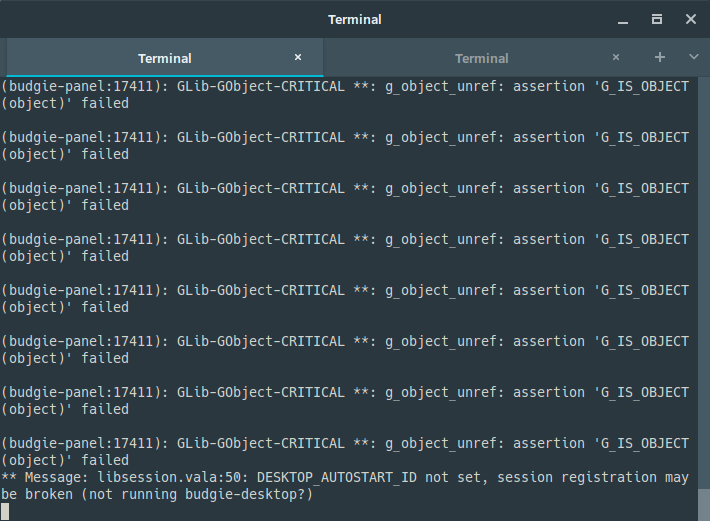Click the topmost GLib-GObject-CRITICAL text
Screen dimensions: 710x521
pos(260,86)
